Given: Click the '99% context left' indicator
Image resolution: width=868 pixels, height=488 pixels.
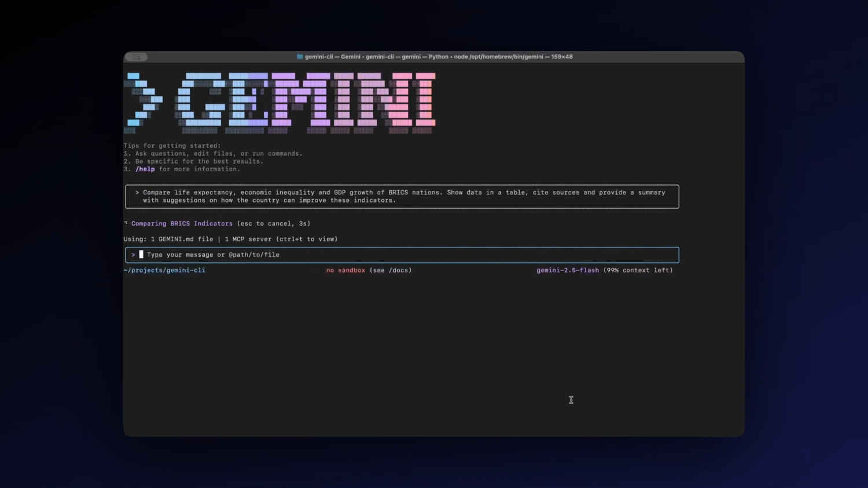Looking at the screenshot, I should (638, 270).
